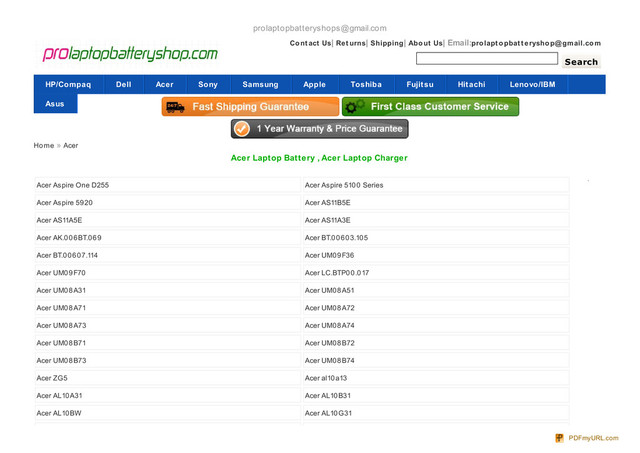Open Acer LC.BTP00.017 link
The image size is (640, 453).
pyautogui.click(x=337, y=273)
